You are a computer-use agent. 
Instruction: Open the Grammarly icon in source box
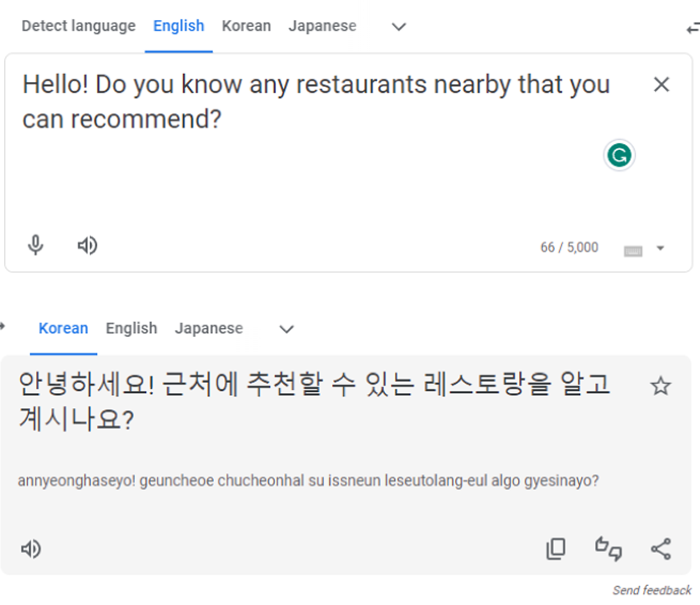click(x=619, y=156)
